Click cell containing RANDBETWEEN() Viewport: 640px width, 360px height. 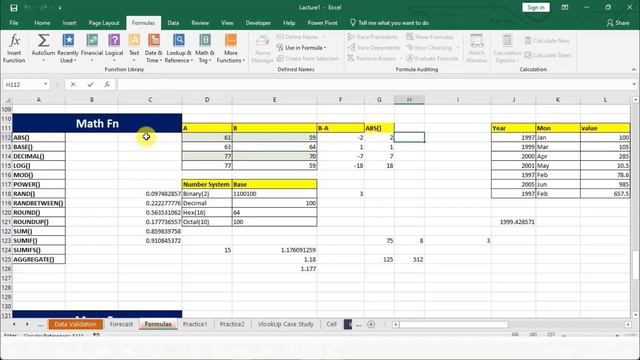pyautogui.click(x=39, y=203)
